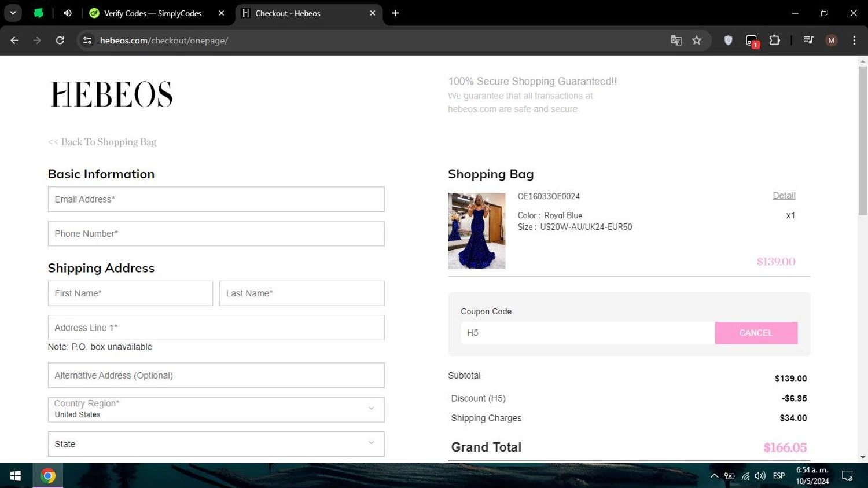
Task: Close the Verify Codes — SimplyCodes tab
Action: [221, 13]
